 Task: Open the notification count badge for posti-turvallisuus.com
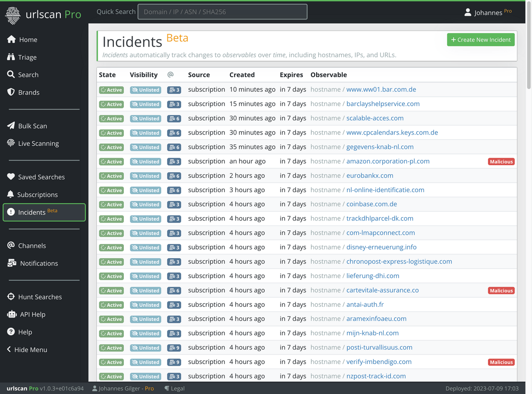pyautogui.click(x=174, y=348)
